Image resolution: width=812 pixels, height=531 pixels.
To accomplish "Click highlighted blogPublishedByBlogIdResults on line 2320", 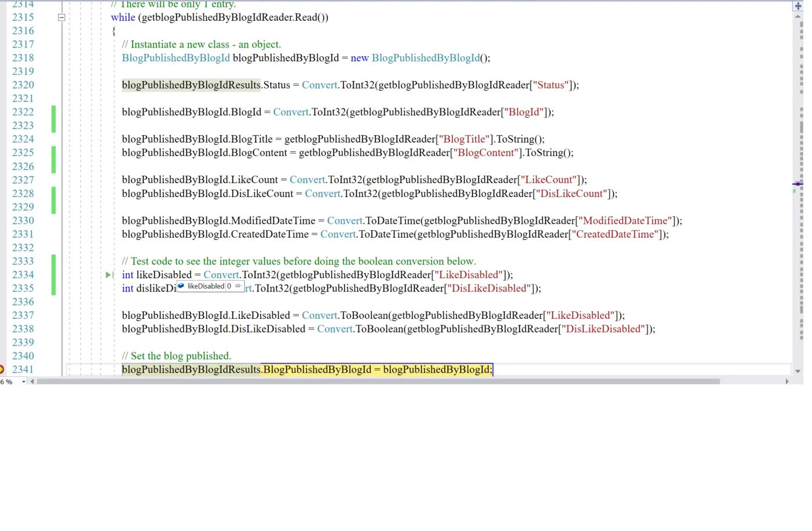I will [x=191, y=85].
